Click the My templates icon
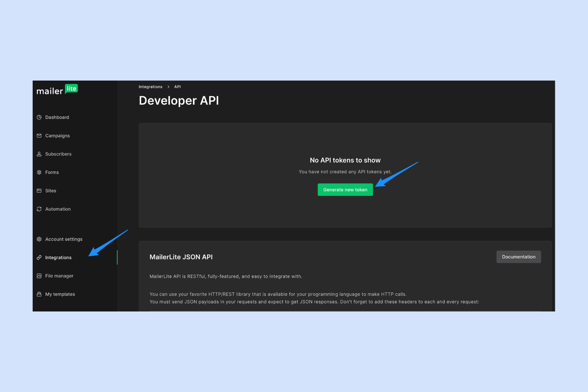Screen dimensions: 588x392 pos(39,295)
